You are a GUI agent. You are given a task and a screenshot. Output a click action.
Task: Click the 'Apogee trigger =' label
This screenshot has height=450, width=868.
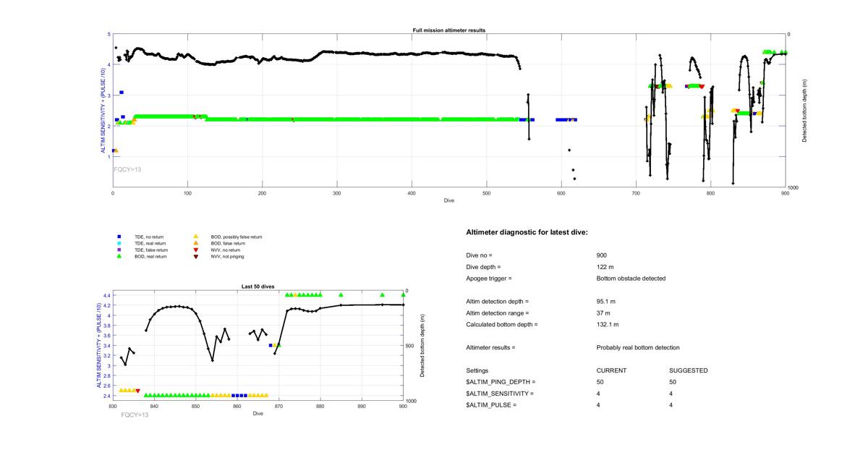point(489,279)
